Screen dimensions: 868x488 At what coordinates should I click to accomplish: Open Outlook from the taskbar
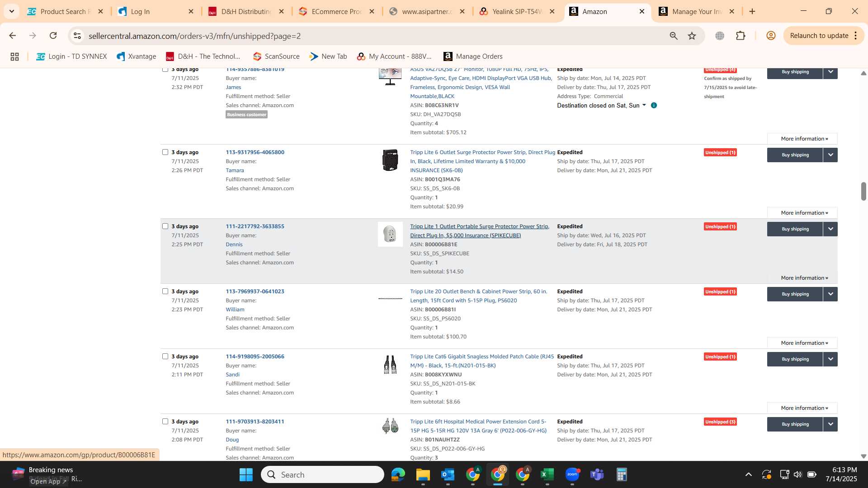(x=448, y=474)
